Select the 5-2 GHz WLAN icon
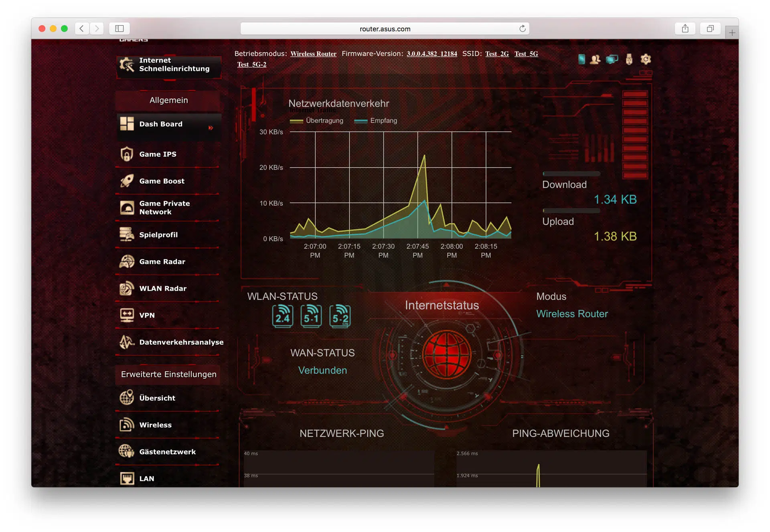Image resolution: width=770 pixels, height=532 pixels. pos(340,316)
